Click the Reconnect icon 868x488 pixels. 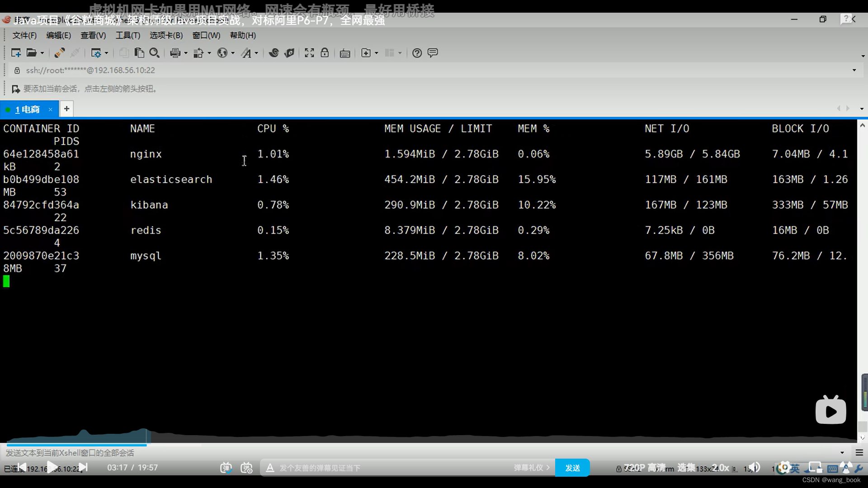click(59, 53)
